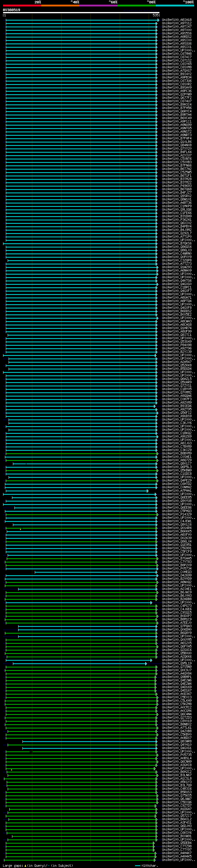
Task: Select the UniRef100_P36241 label
Action: click(177, 220)
